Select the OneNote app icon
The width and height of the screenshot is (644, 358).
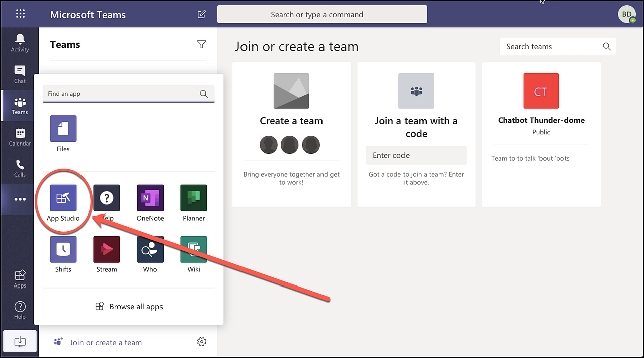pyautogui.click(x=150, y=198)
